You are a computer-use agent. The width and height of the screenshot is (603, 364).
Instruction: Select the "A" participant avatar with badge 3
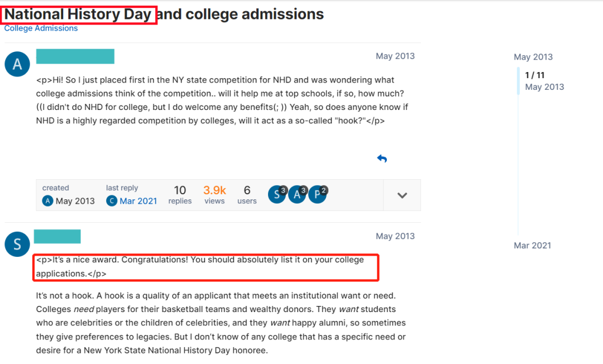296,194
